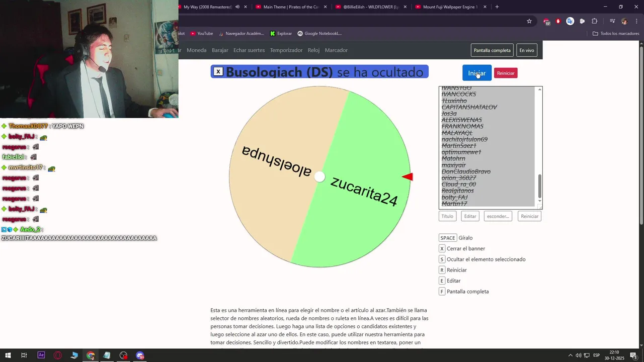Click the name MartinSaez1 in the list
Viewport: 644px width, 362px height.
click(x=459, y=146)
